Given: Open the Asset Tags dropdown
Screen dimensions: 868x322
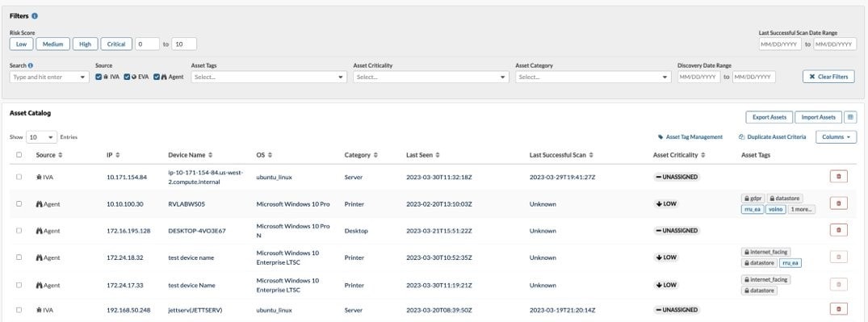Looking at the screenshot, I should (269, 77).
